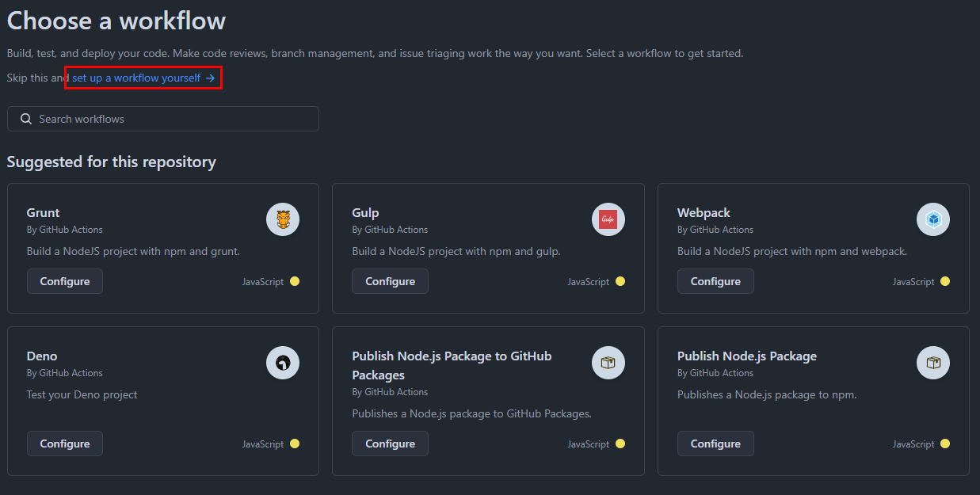This screenshot has width=980, height=495.
Task: Click 'Publishes a Node.js package to npm.'
Action: click(x=767, y=394)
